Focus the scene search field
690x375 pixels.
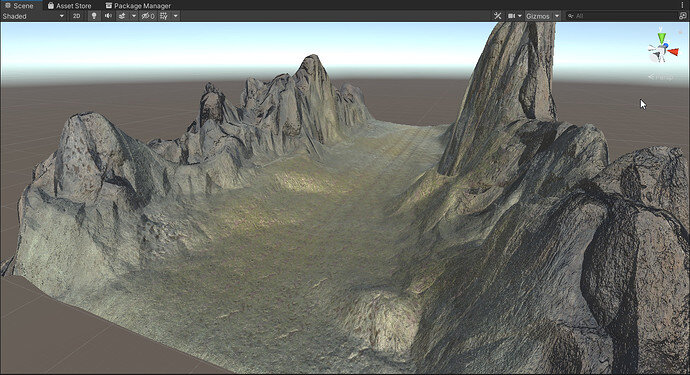621,16
